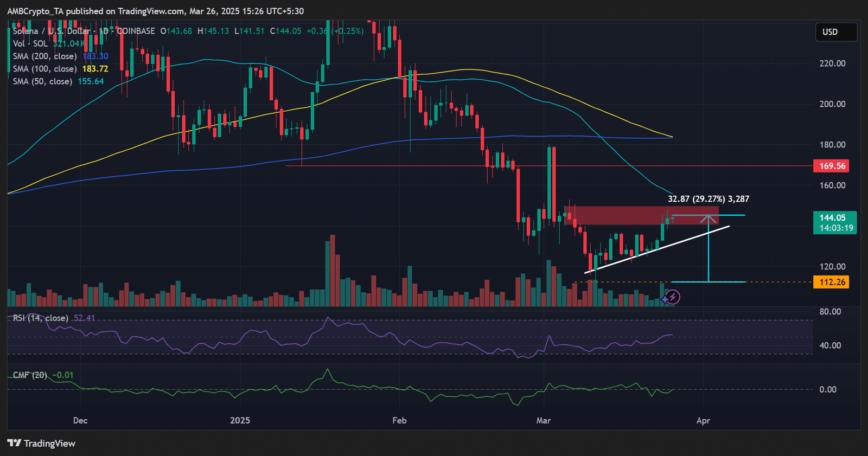Click the purple lightning event icon
This screenshot has width=868, height=456.
(673, 297)
